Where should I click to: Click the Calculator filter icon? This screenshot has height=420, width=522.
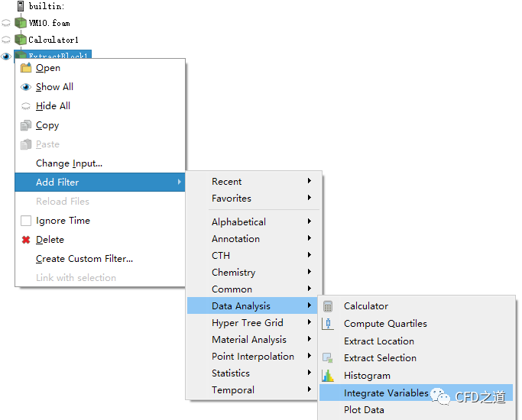pos(328,306)
